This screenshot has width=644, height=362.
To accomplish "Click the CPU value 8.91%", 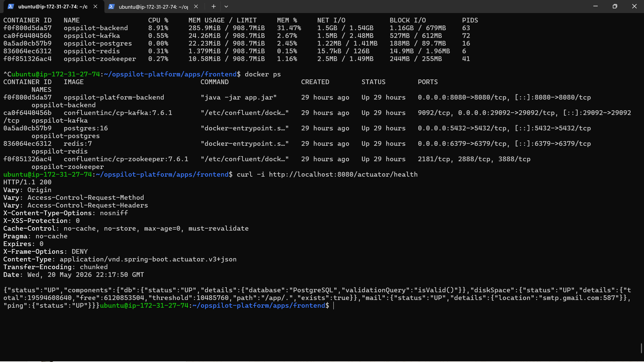I will (x=158, y=28).
